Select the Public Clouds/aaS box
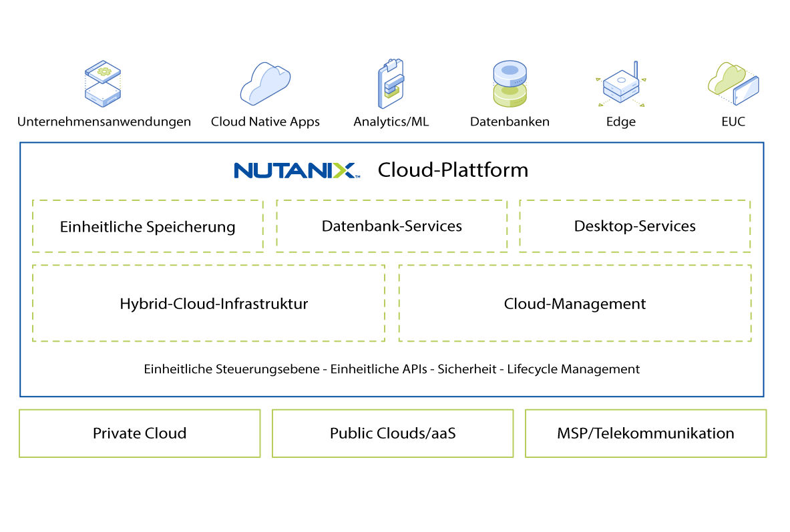 [x=393, y=433]
